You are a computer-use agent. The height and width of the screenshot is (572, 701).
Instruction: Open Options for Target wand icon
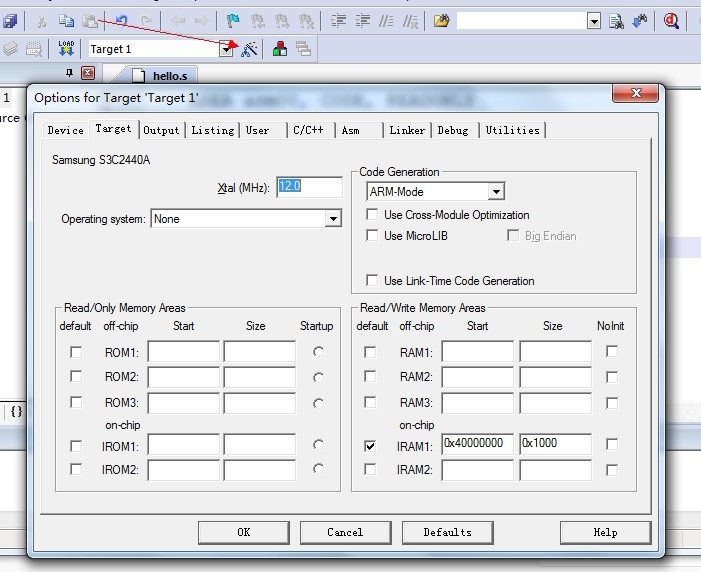pyautogui.click(x=249, y=49)
